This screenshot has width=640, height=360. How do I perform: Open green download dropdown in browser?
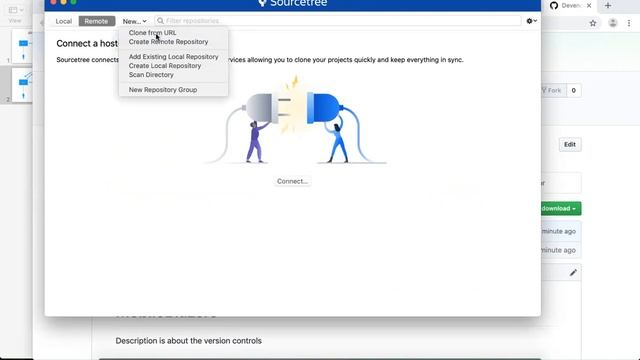[x=561, y=209]
